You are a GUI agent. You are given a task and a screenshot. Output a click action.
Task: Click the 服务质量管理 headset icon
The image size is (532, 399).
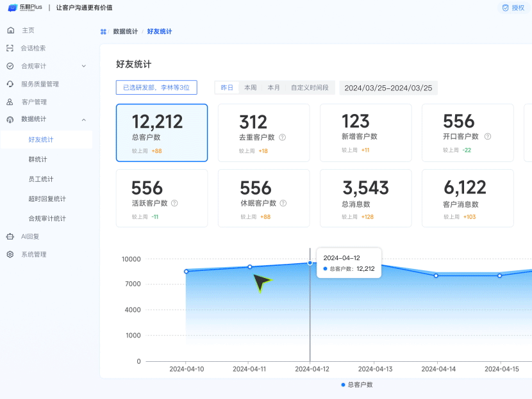(x=10, y=84)
